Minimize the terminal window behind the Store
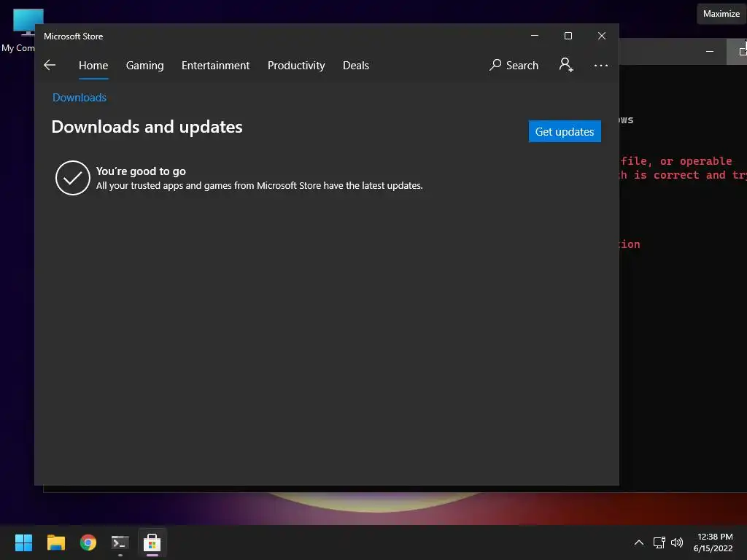The image size is (747, 560). [709, 51]
